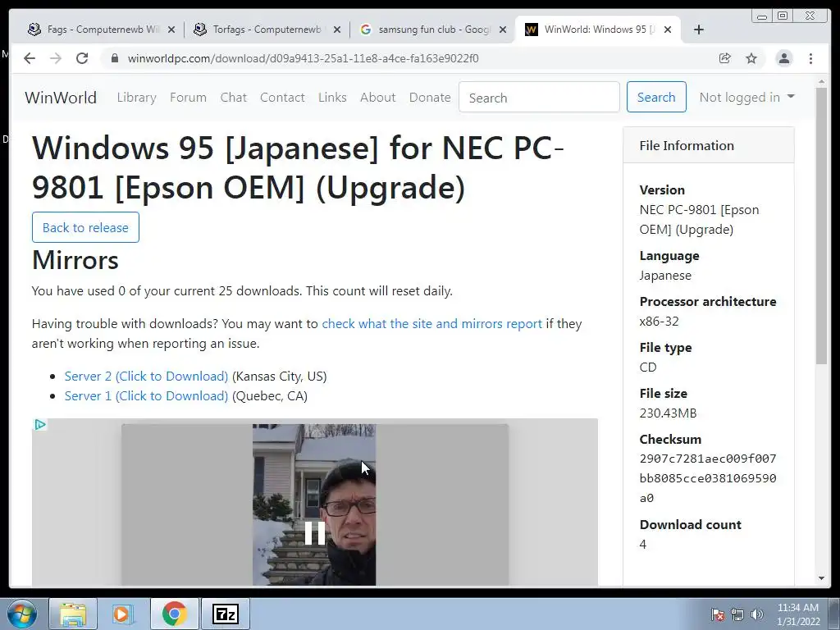
Task: Click the network tray icon
Action: 737,614
